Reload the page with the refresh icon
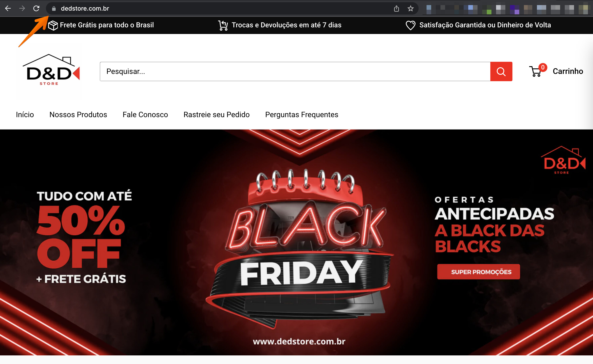 36,8
